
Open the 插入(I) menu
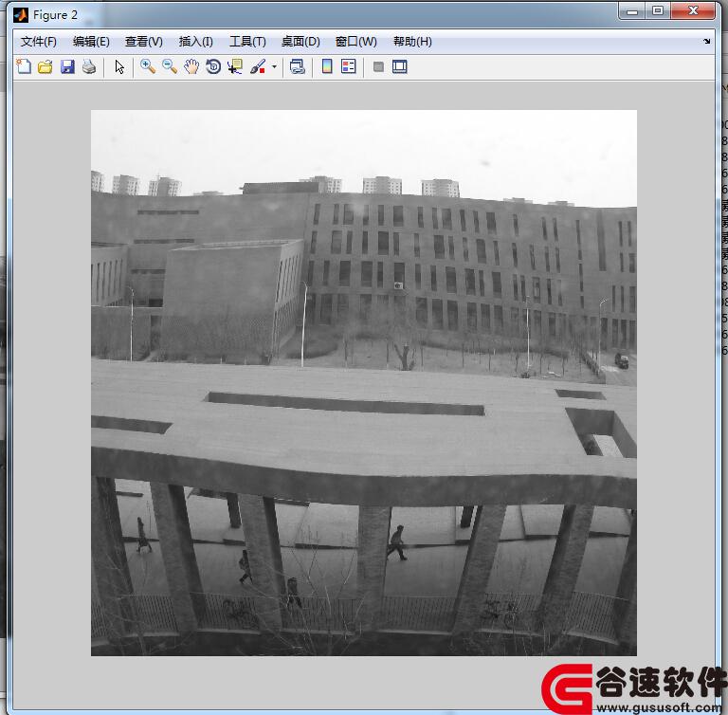(x=196, y=42)
